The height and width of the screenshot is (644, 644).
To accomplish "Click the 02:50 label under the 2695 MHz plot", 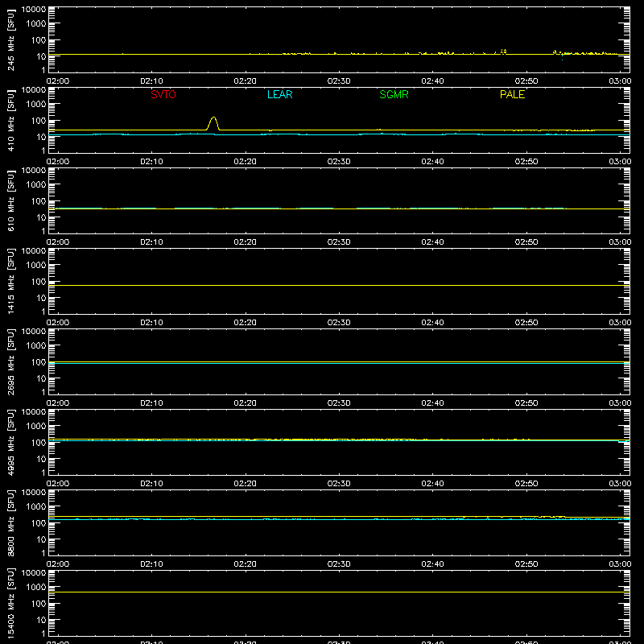I will click(x=526, y=403).
